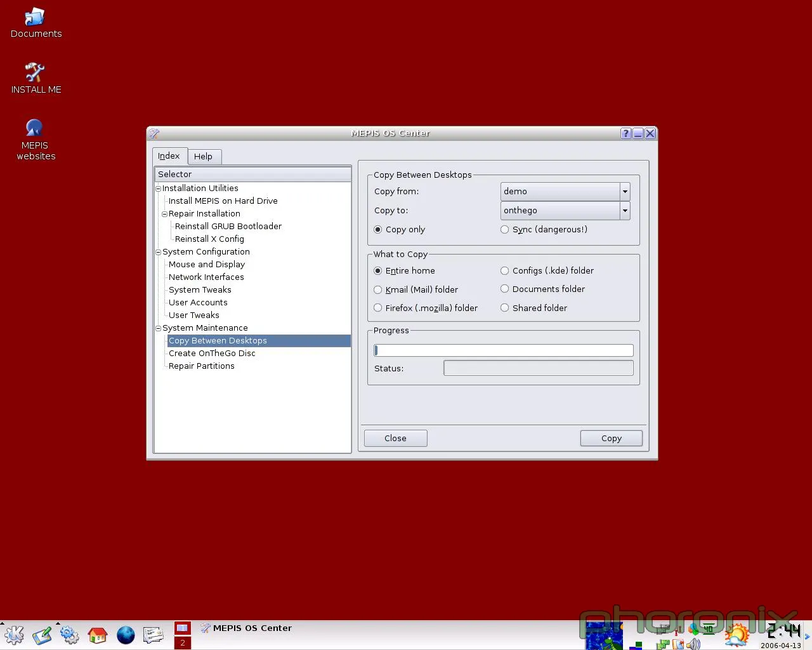The image size is (812, 650).
Task: Collapse the System Maintenance tree node
Action: pyautogui.click(x=159, y=328)
